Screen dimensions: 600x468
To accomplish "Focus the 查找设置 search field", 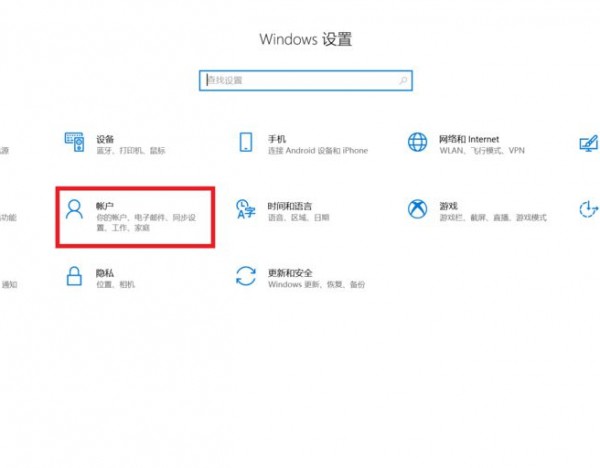I will [306, 80].
